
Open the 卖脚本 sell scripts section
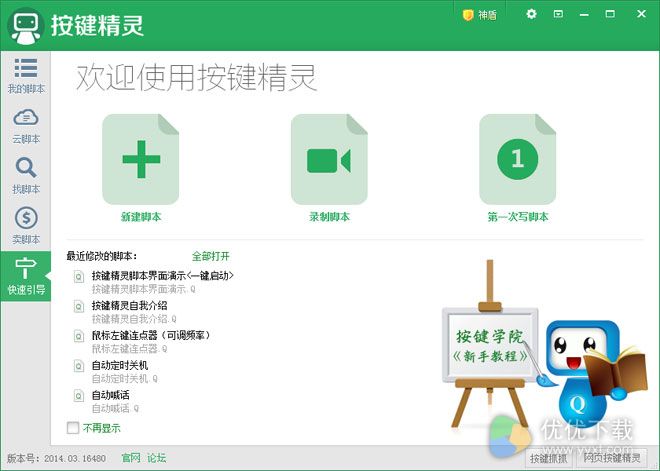click(x=26, y=226)
